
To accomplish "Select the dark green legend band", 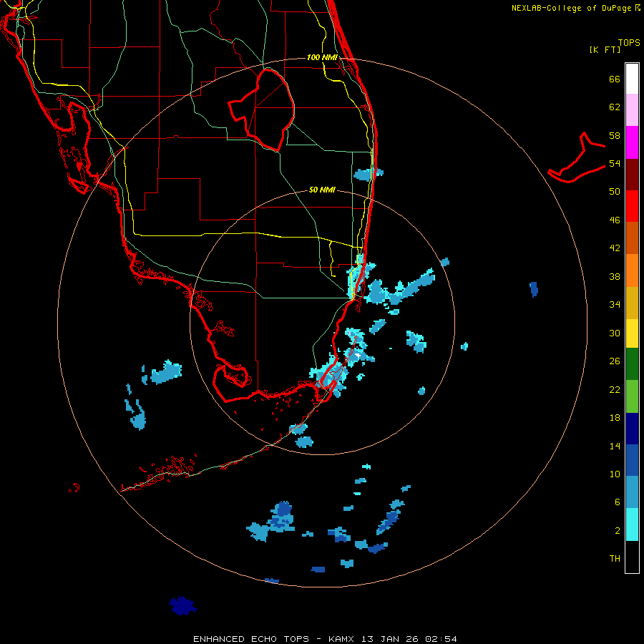I will (632, 364).
